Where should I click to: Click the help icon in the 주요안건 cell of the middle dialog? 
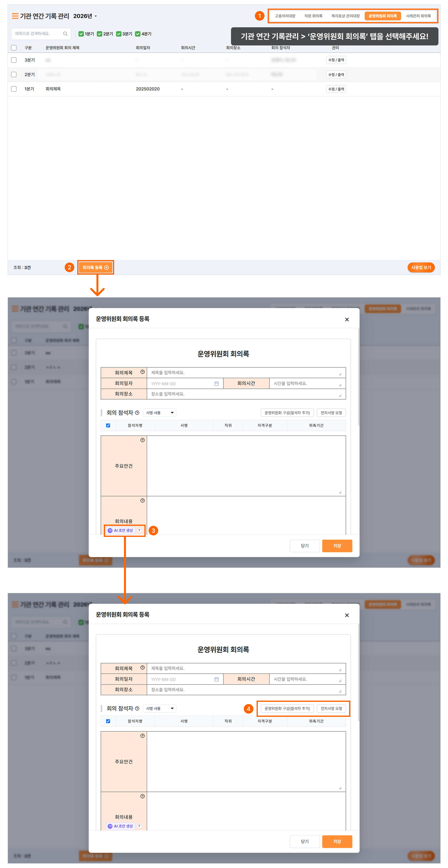pyautogui.click(x=142, y=440)
